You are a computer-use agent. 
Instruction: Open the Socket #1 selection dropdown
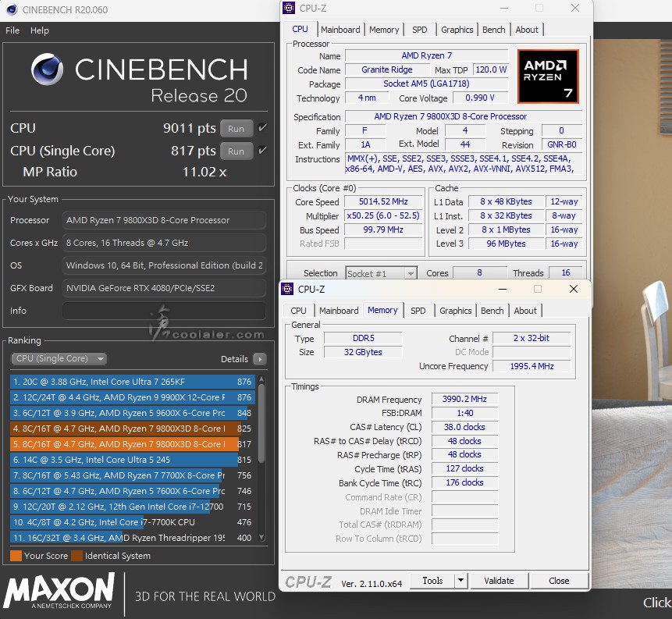[x=381, y=273]
